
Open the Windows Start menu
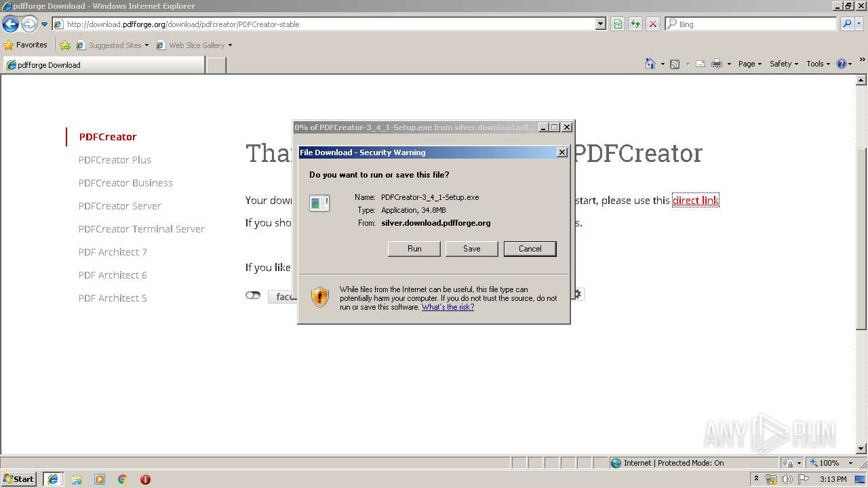tap(18, 479)
